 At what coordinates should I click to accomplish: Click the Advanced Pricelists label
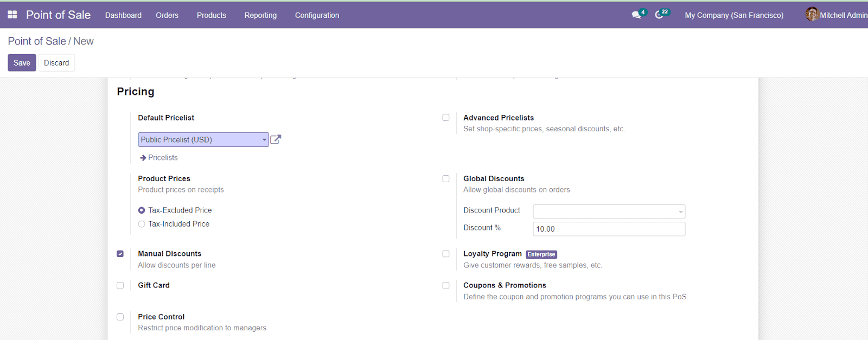pos(499,118)
